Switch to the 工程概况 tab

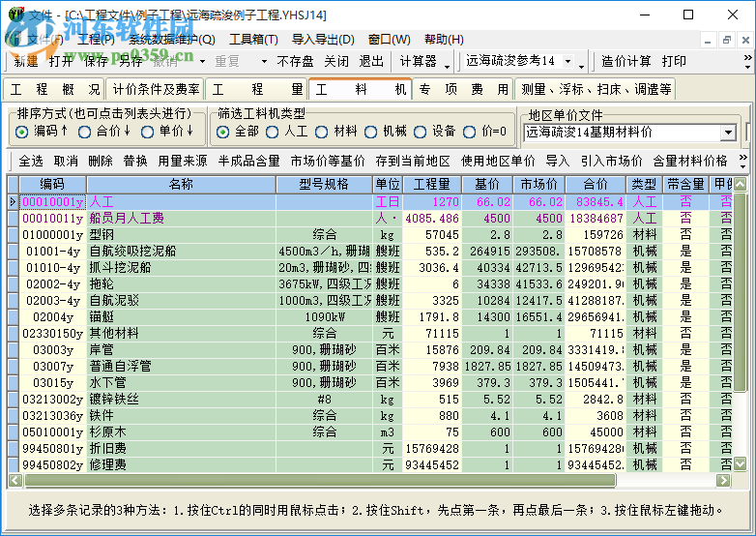tap(54, 89)
